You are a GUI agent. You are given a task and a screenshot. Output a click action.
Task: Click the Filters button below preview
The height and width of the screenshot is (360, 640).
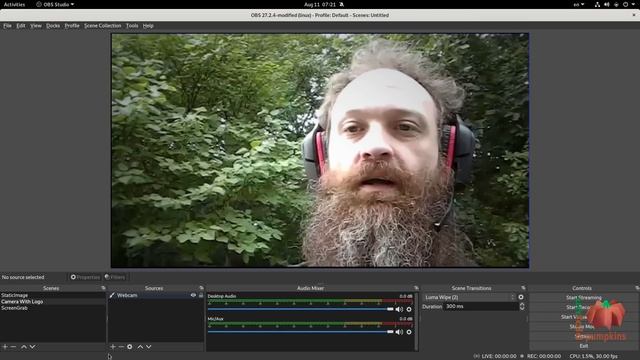coord(115,277)
